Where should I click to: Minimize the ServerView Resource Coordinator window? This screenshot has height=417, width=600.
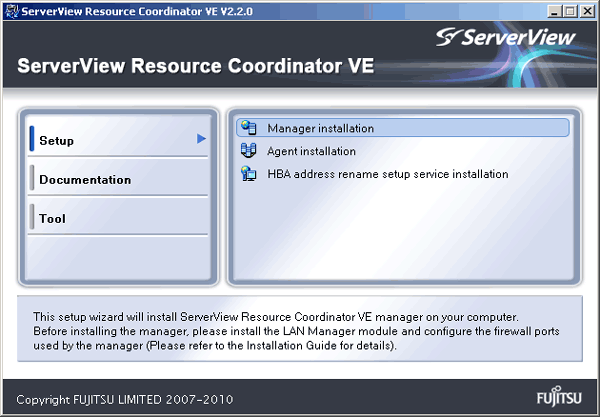554,11
